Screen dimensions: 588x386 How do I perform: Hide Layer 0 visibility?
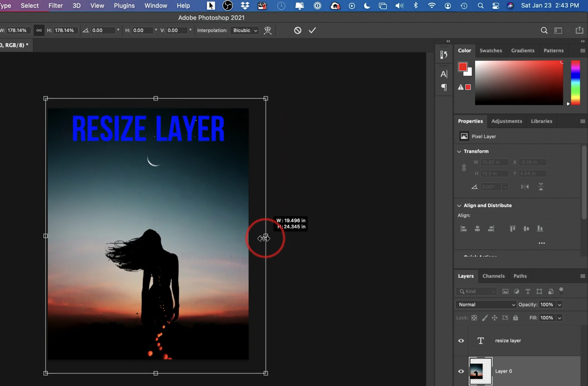461,371
